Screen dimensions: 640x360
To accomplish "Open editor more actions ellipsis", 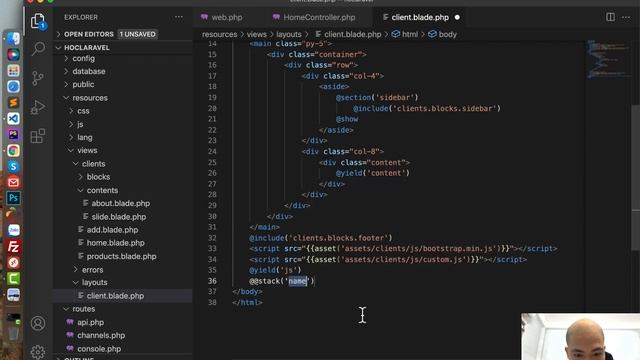I will click(626, 17).
